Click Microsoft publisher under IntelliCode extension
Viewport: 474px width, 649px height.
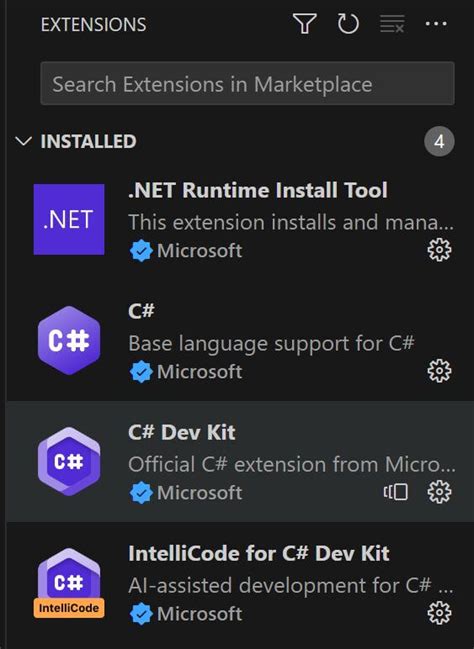(200, 614)
